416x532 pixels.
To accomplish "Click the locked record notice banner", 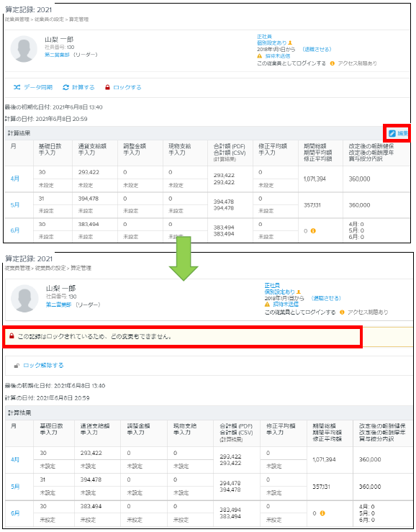I will pos(183,337).
